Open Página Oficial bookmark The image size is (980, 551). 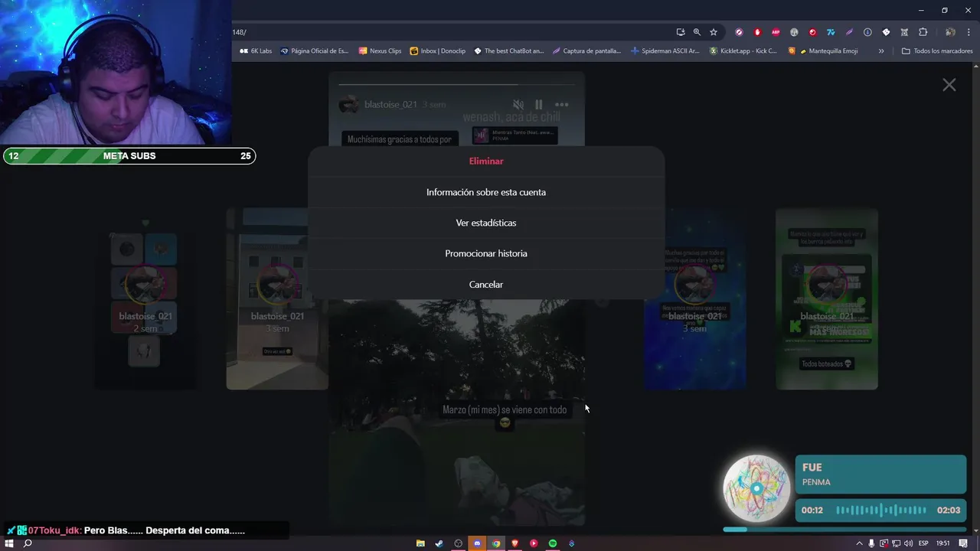[315, 51]
